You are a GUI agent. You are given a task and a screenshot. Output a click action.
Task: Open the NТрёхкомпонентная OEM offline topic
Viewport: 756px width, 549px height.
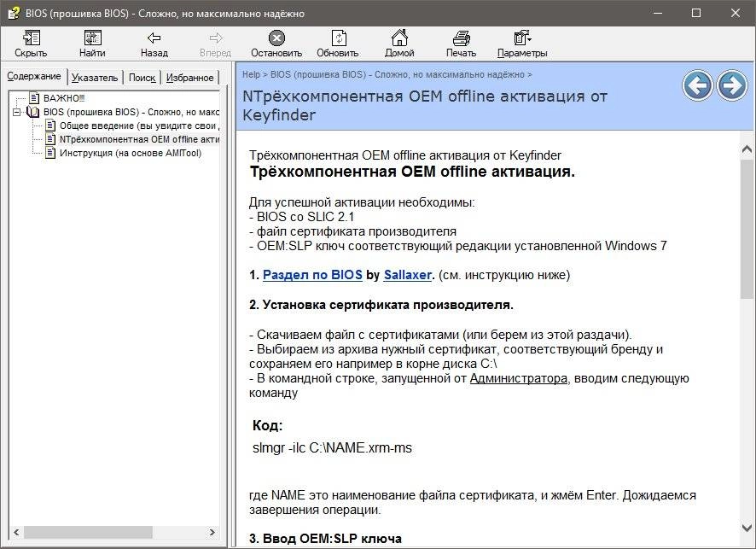139,139
